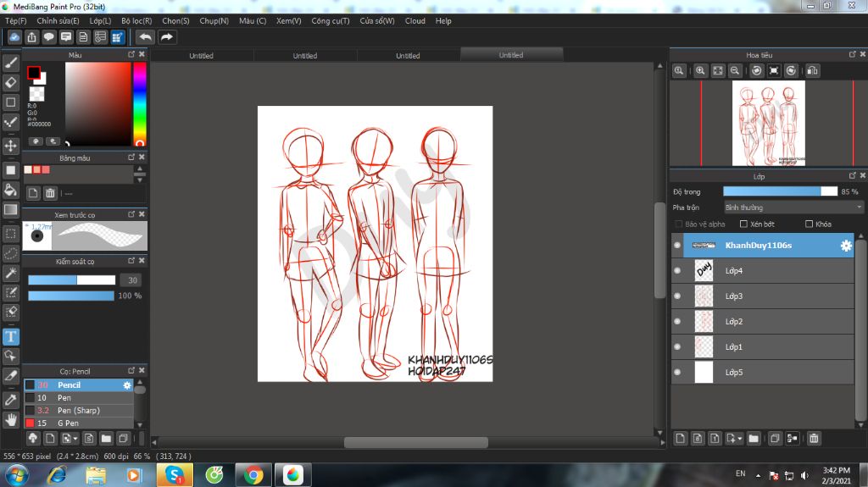Open KhanhDuy1106s layer settings gear
Image resolution: width=868 pixels, height=487 pixels.
point(846,245)
